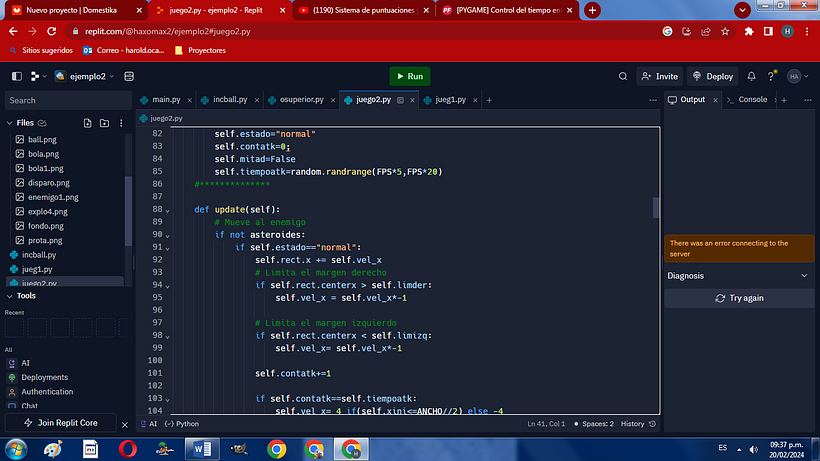Open the right pane three-dot menu
820x461 pixels.
click(807, 100)
